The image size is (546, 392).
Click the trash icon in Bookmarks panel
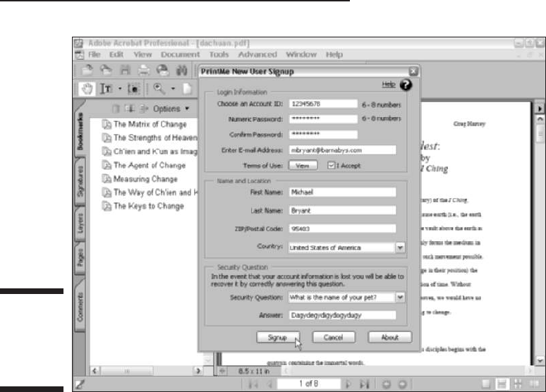click(x=116, y=109)
